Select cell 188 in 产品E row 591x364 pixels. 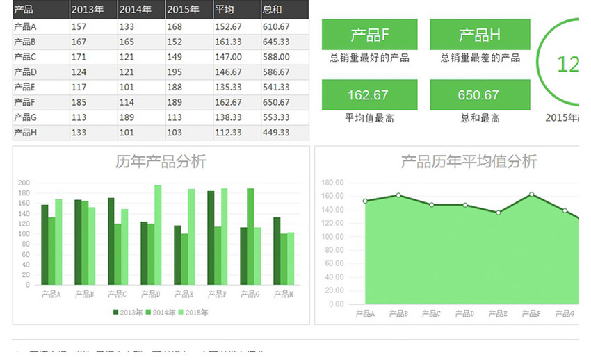[x=189, y=87]
